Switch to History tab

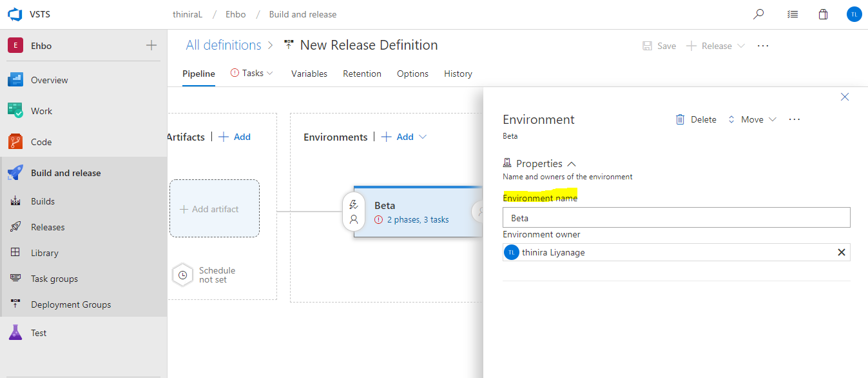[458, 74]
